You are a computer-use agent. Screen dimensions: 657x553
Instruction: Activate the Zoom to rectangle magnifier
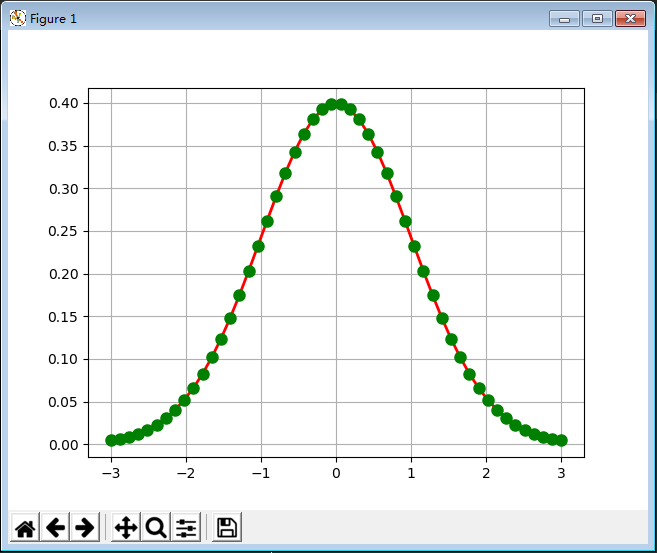[156, 527]
